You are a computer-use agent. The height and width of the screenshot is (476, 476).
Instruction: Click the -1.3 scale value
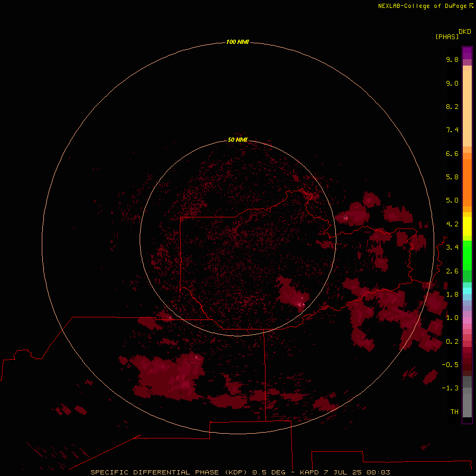click(450, 388)
